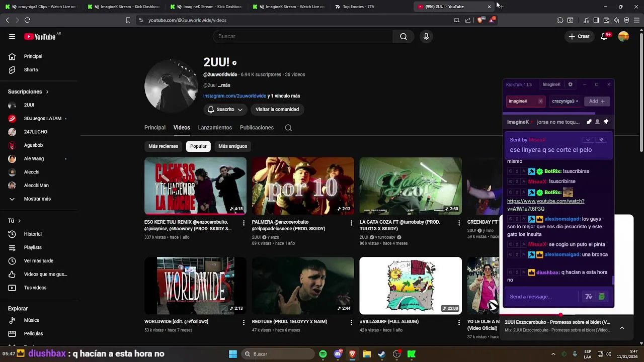Open options menu for PALMERA video
The height and width of the screenshot is (362, 644).
click(x=351, y=222)
